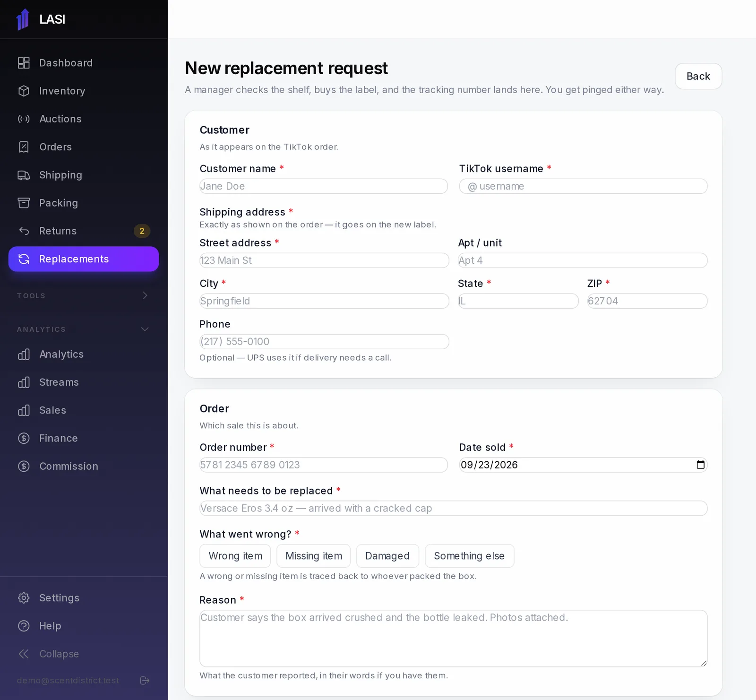
Task: Open the Finance page
Action: point(84,438)
